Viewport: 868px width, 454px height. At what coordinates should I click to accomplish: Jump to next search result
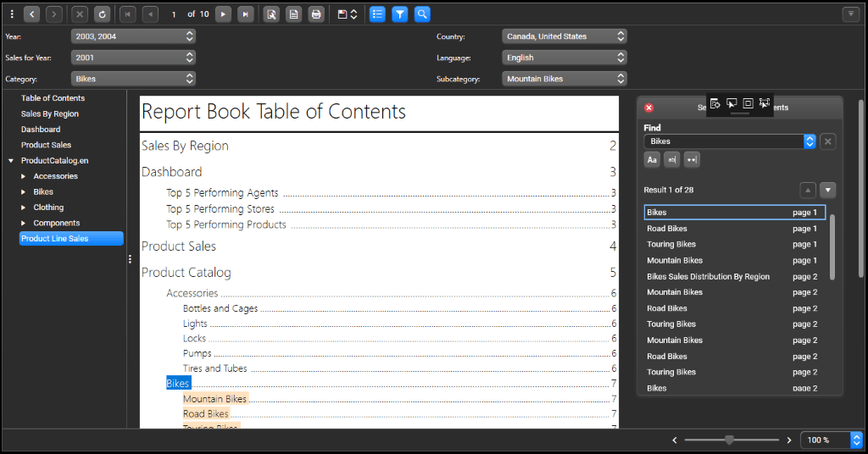pos(828,190)
